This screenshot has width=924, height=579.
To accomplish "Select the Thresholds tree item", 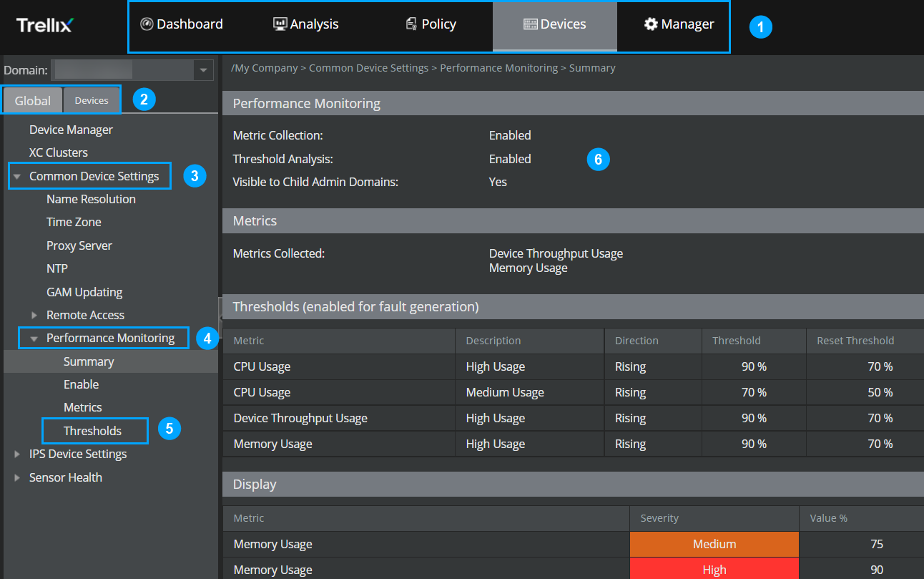I will [92, 432].
